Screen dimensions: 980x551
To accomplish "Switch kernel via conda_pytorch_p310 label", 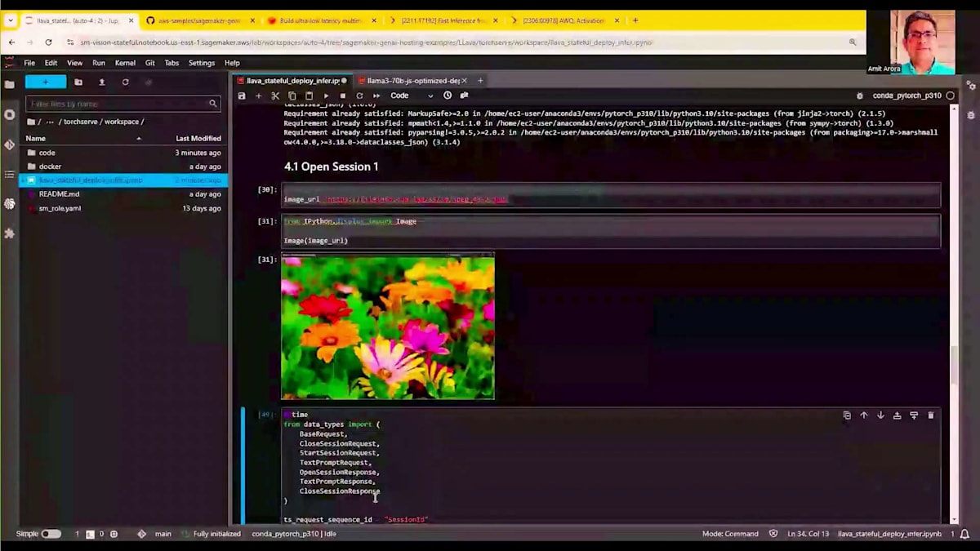I will 906,96.
